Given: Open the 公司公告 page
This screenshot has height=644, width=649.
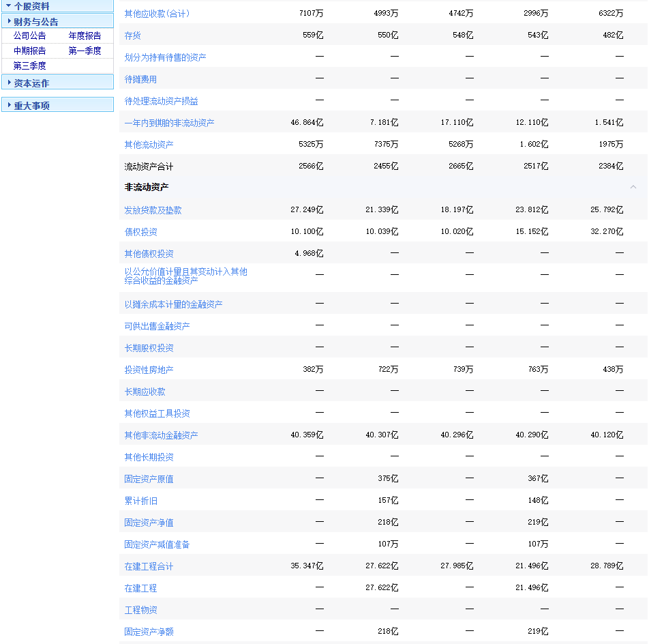Looking at the screenshot, I should [x=30, y=36].
